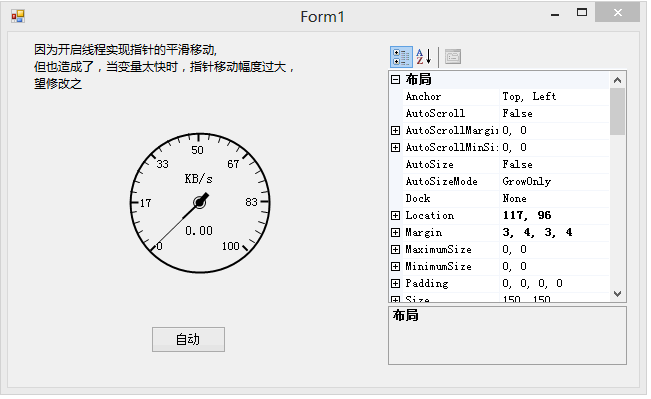Click the AutoSize value False
The width and height of the screenshot is (651, 399).
point(517,165)
